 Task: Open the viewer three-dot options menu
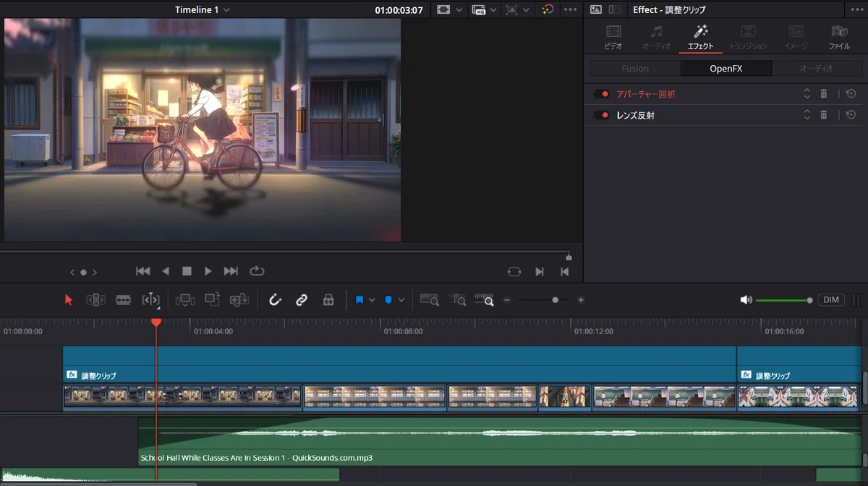point(570,9)
